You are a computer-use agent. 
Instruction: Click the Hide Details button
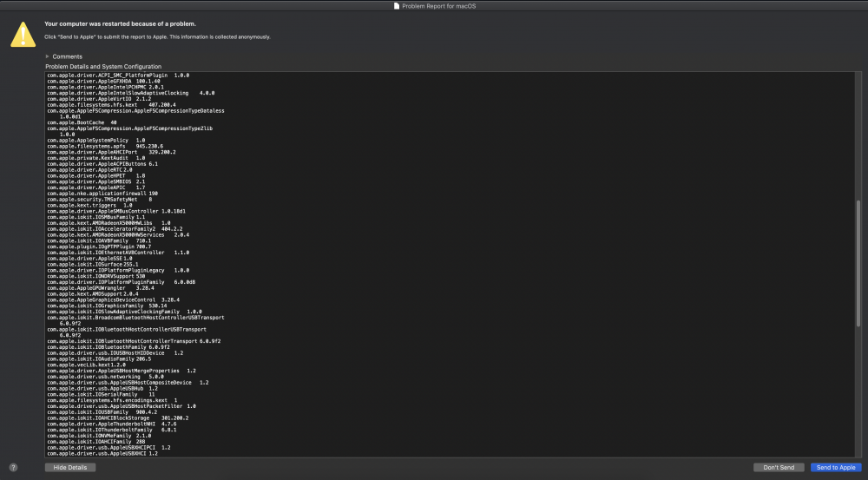coord(70,467)
